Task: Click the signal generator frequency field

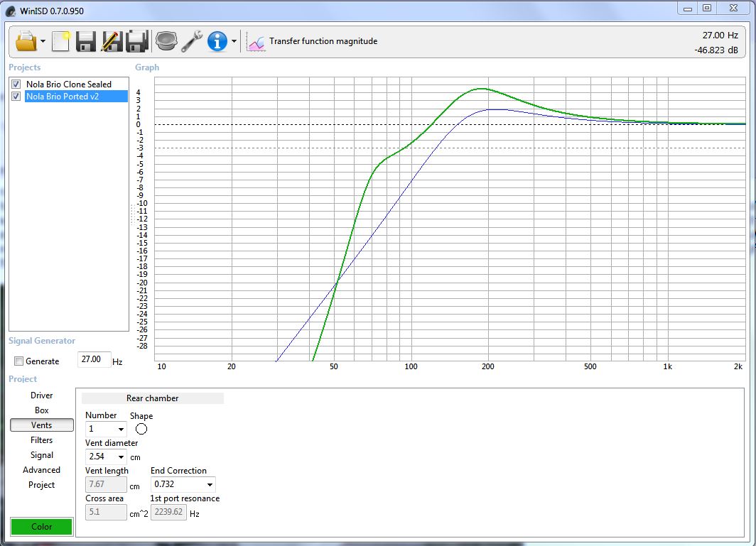Action: click(94, 359)
